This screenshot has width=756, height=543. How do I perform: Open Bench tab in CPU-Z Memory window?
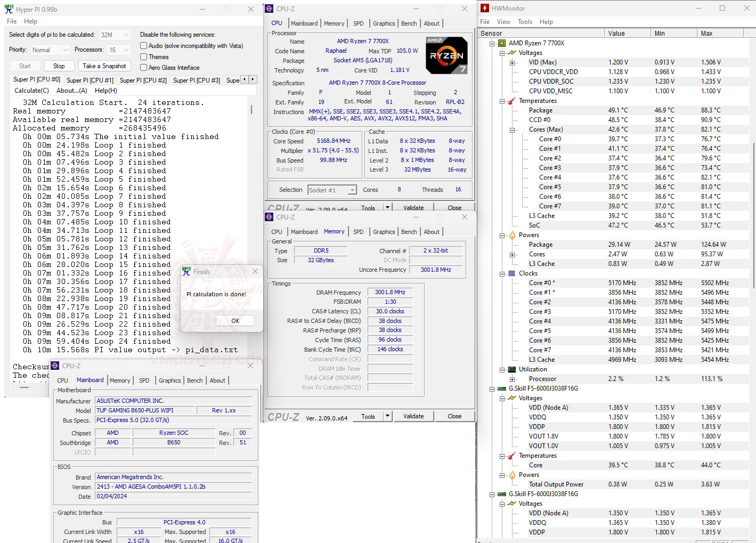[x=409, y=232]
